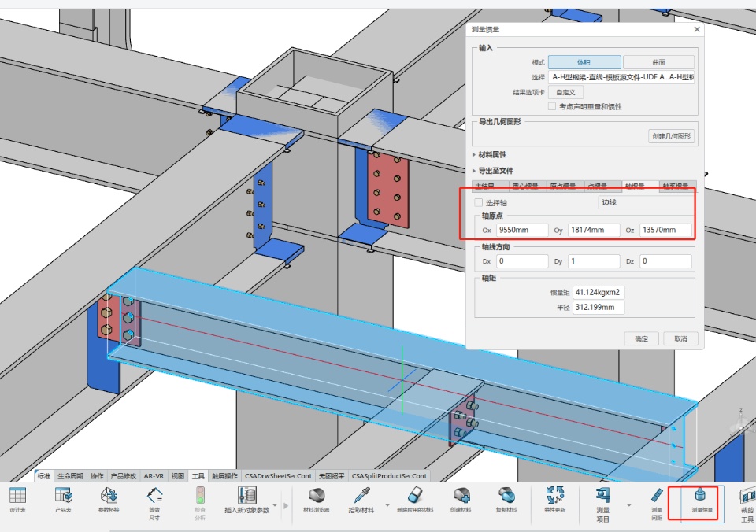Open the 裁剪工具 sectioning tool
This screenshot has width=756, height=532.
[x=747, y=504]
